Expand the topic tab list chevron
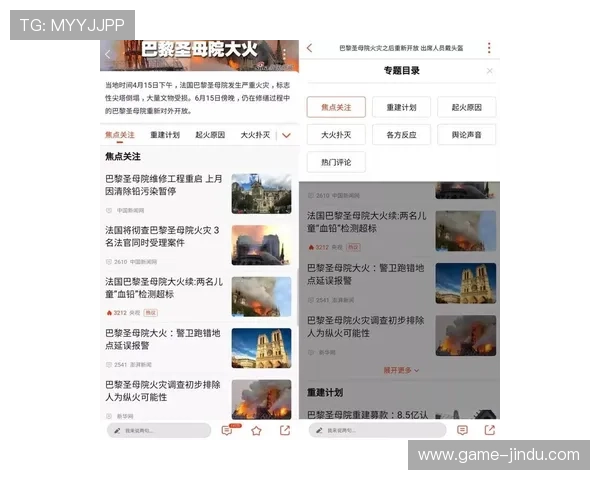The height and width of the screenshot is (480, 600). point(286,135)
